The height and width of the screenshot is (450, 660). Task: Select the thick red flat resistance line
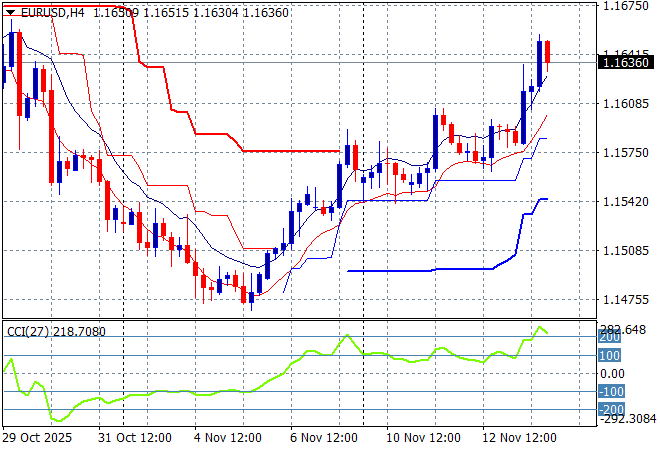pyautogui.click(x=291, y=151)
